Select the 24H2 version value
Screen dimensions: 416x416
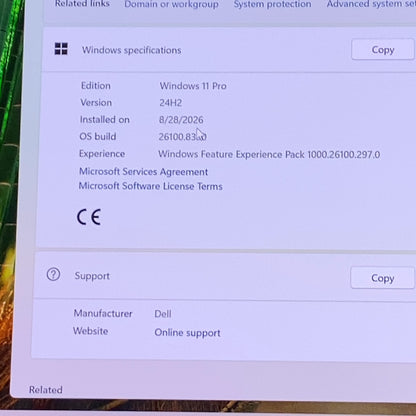point(170,103)
